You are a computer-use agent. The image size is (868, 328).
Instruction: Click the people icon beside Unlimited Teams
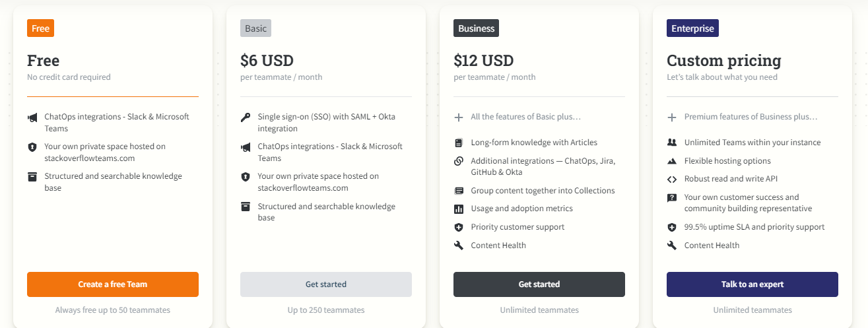(672, 143)
